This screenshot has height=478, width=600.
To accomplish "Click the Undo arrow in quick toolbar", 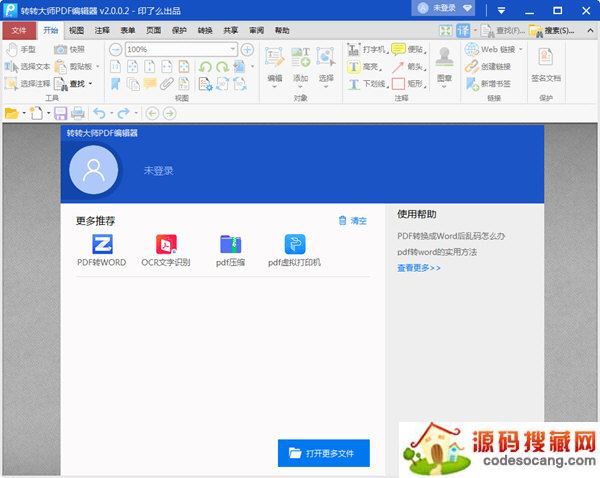I will 99,113.
